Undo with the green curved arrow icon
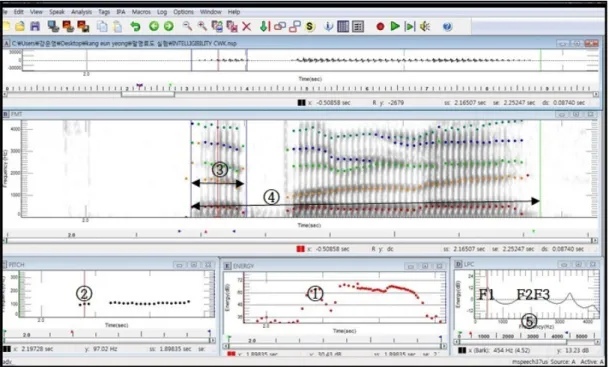Screen dimensions: 609x367 click(x=135, y=26)
